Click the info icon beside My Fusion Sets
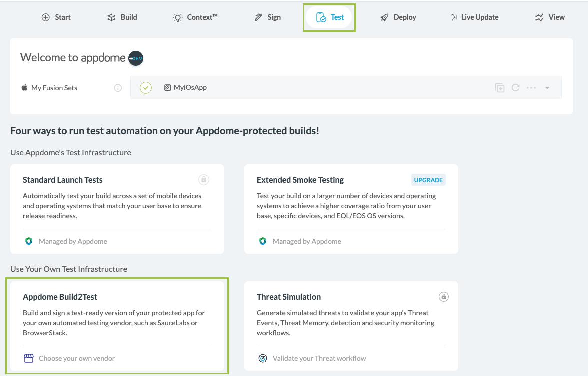The image size is (588, 376). [x=118, y=88]
